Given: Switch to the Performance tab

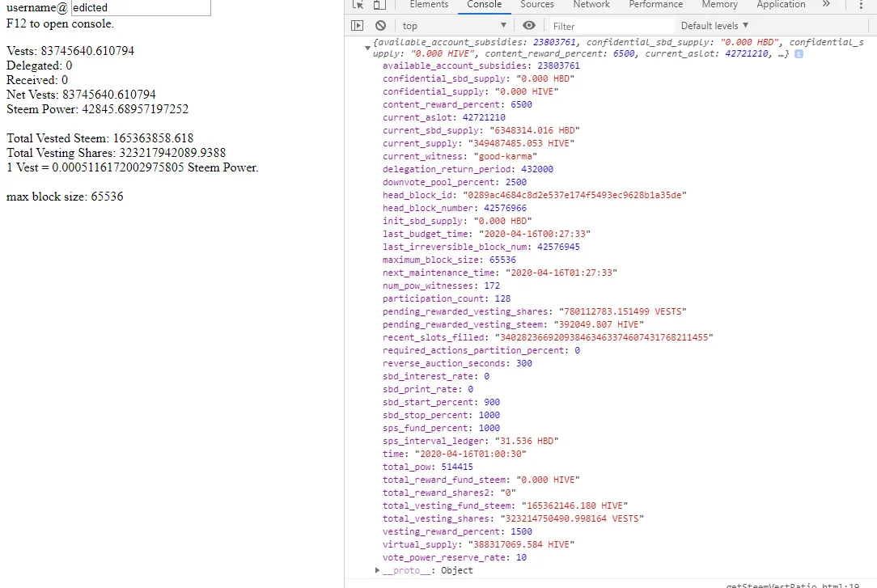Looking at the screenshot, I should coord(655,5).
